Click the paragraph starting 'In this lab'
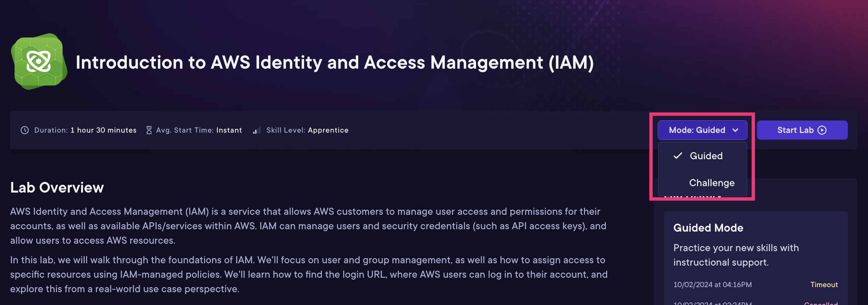868x305 pixels. [x=309, y=274]
